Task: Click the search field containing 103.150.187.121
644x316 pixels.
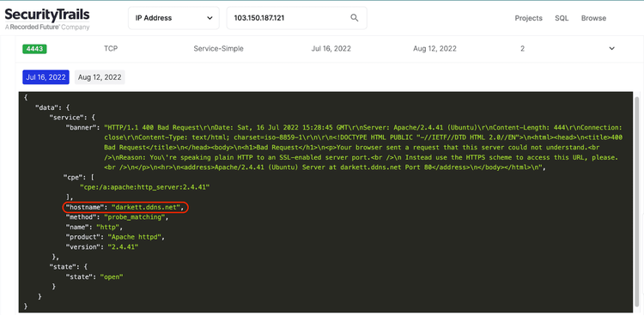Action: [x=296, y=18]
